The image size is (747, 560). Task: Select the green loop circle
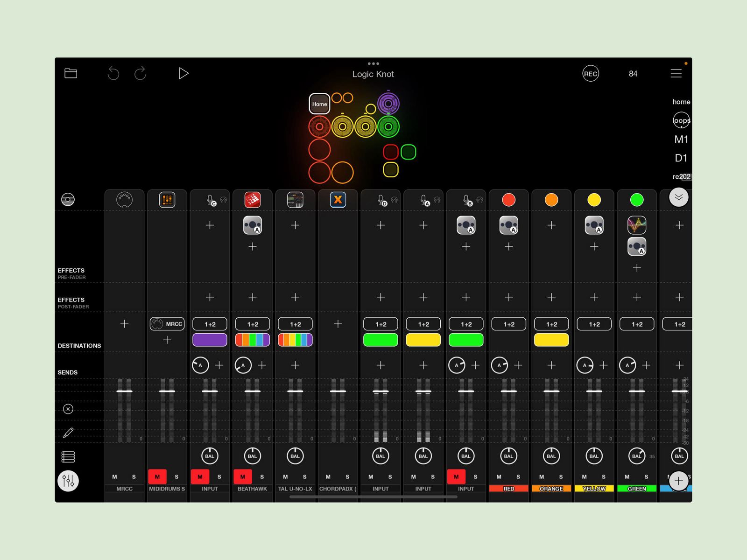tap(388, 126)
